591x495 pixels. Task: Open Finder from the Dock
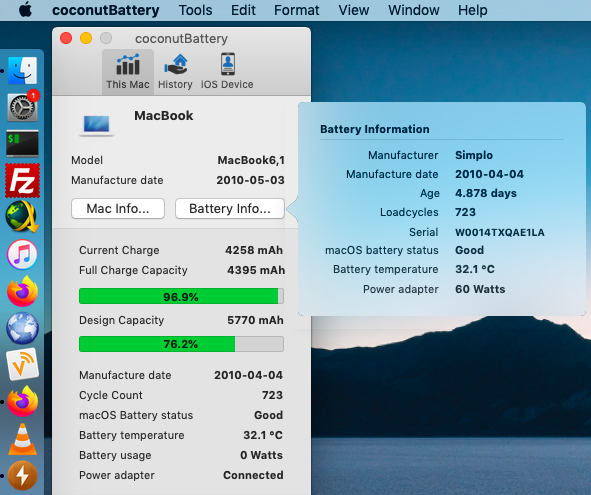[23, 70]
